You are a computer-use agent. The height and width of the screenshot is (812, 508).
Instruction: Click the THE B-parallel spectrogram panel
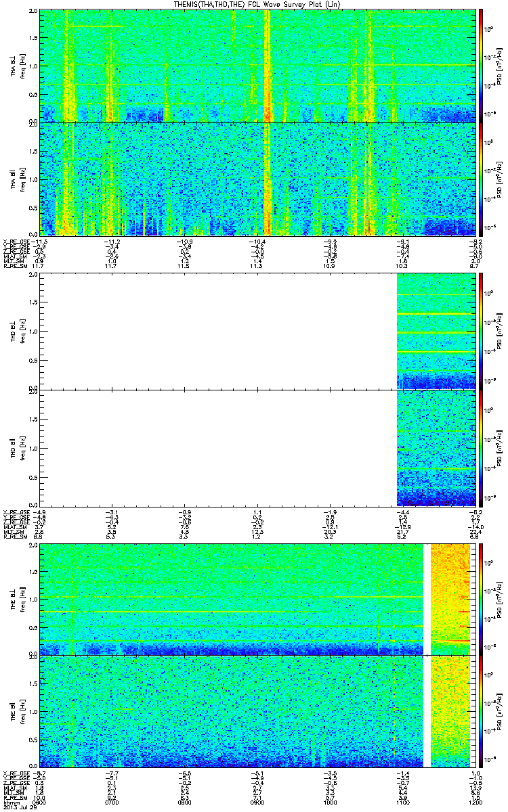[257, 710]
